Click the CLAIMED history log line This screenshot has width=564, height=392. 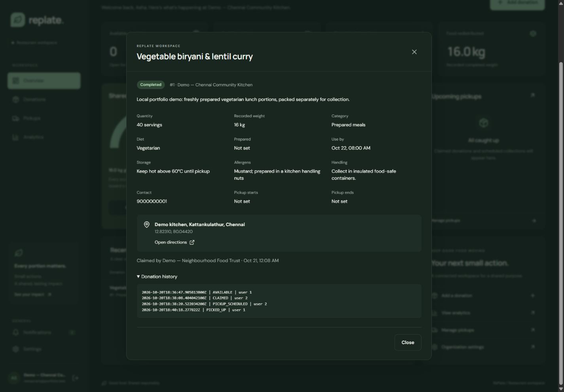(x=195, y=298)
